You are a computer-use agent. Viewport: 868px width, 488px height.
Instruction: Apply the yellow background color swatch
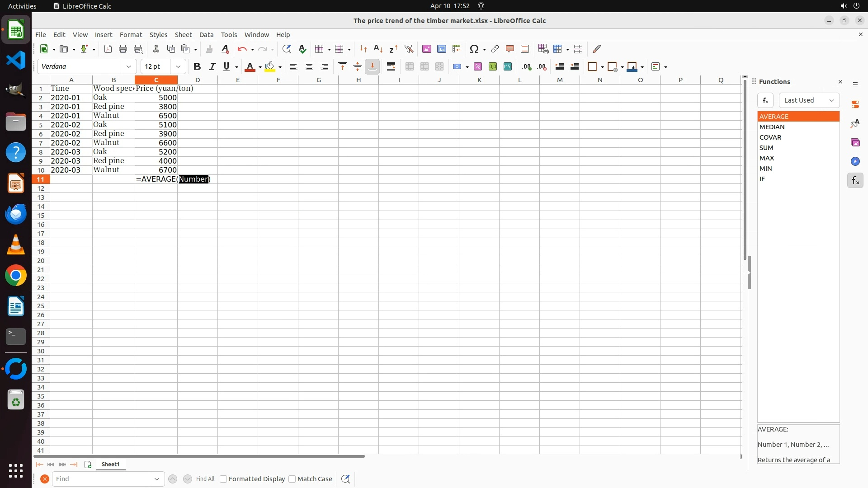269,66
